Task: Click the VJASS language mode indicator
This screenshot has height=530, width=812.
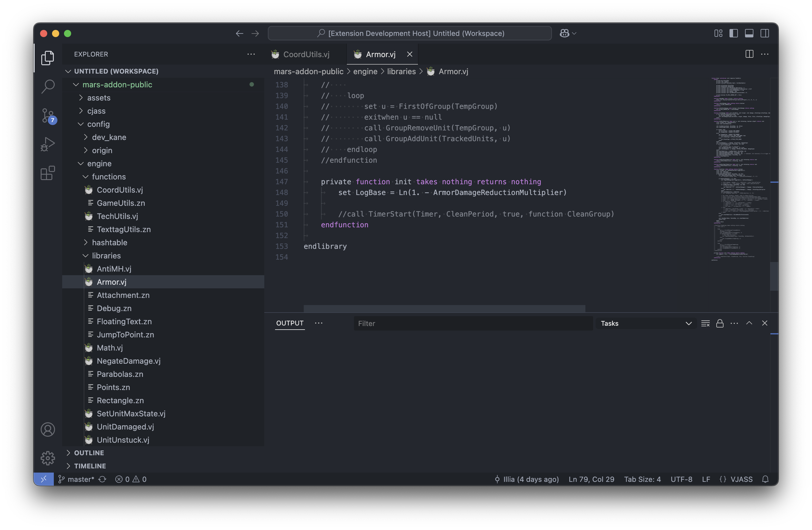Action: pyautogui.click(x=741, y=479)
